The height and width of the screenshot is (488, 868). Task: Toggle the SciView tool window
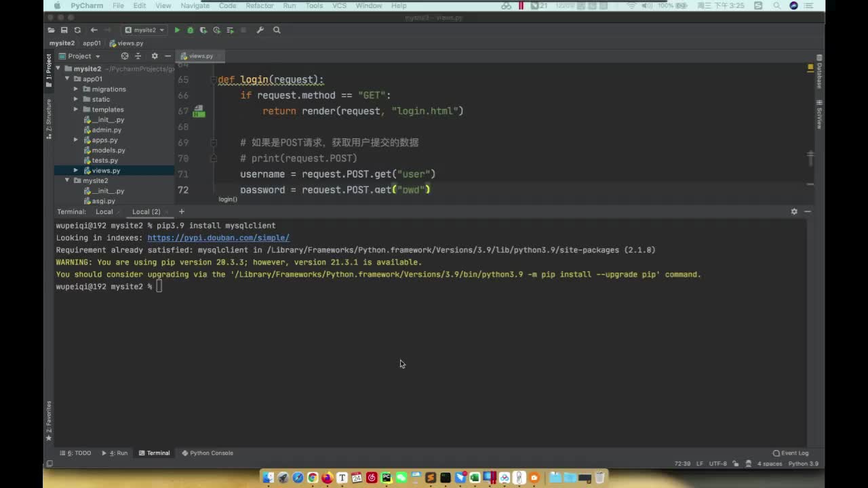[819, 115]
